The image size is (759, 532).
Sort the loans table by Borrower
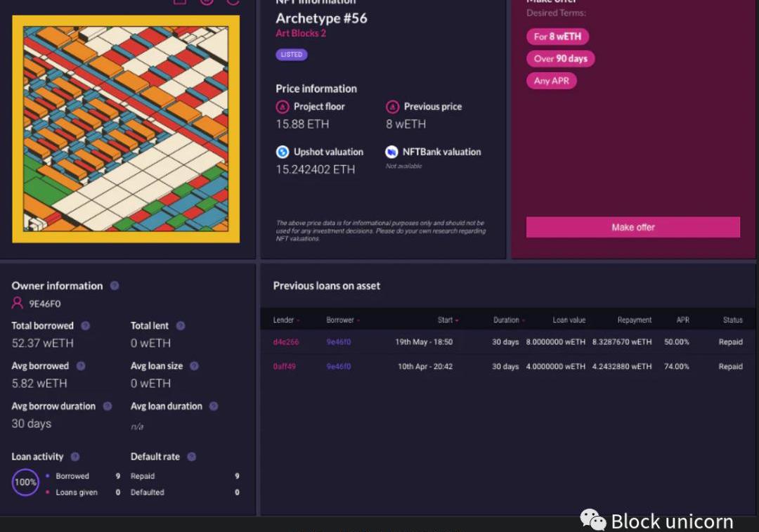click(x=343, y=320)
